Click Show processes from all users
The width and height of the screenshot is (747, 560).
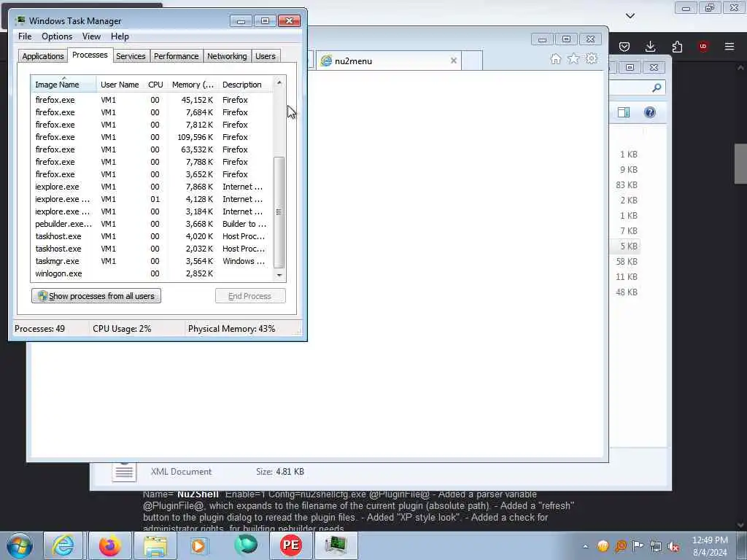coord(96,296)
